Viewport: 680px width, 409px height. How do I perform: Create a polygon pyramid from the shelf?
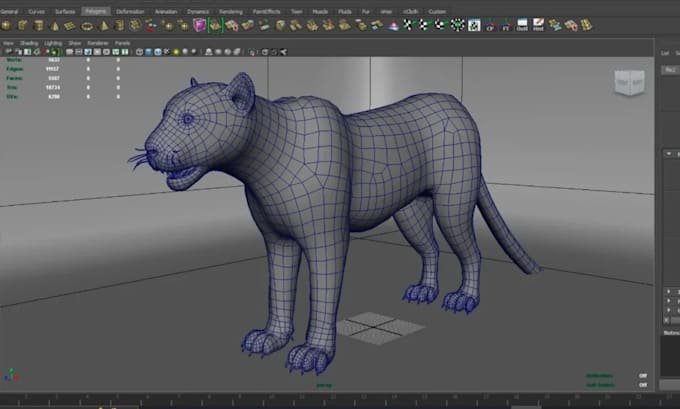[x=104, y=26]
